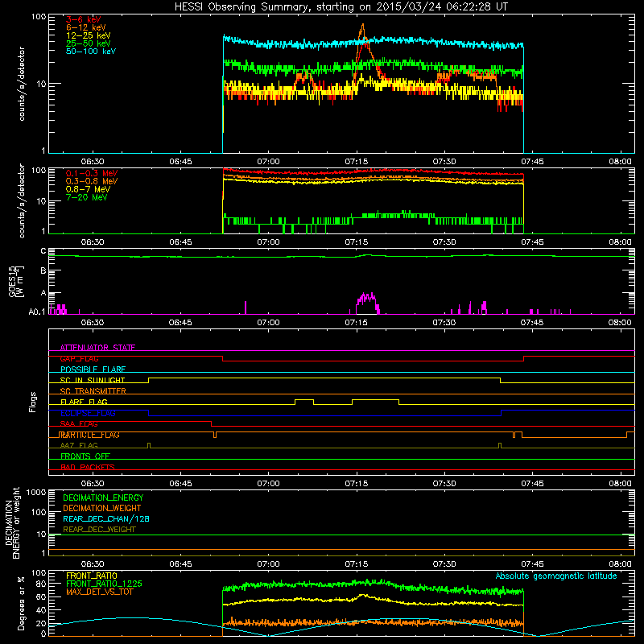
Task: Select the PARTICLE_FLAG label
Action: (x=89, y=435)
